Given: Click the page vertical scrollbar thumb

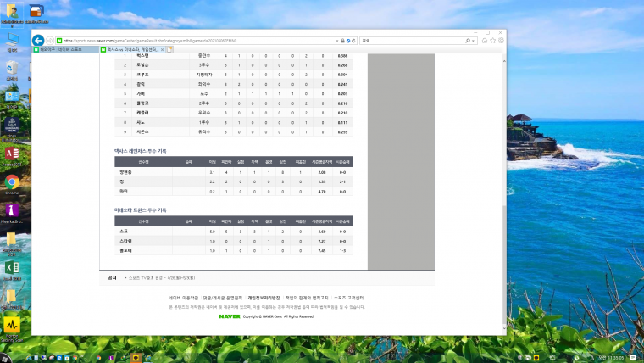Looking at the screenshot, I should 504,265.
